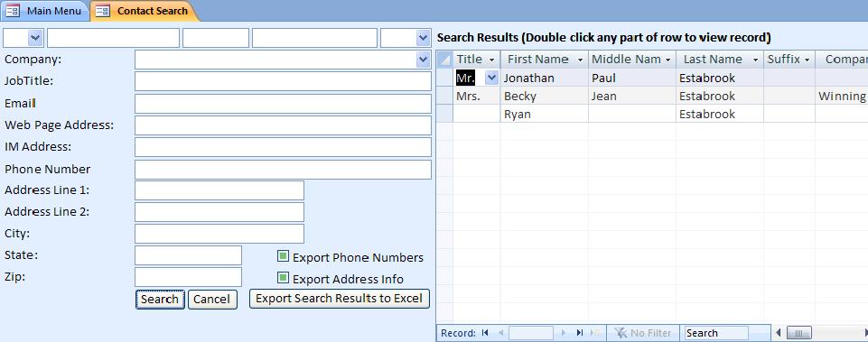This screenshot has width=868, height=342.
Task: Open Suffix column filter arrow
Action: 807,60
